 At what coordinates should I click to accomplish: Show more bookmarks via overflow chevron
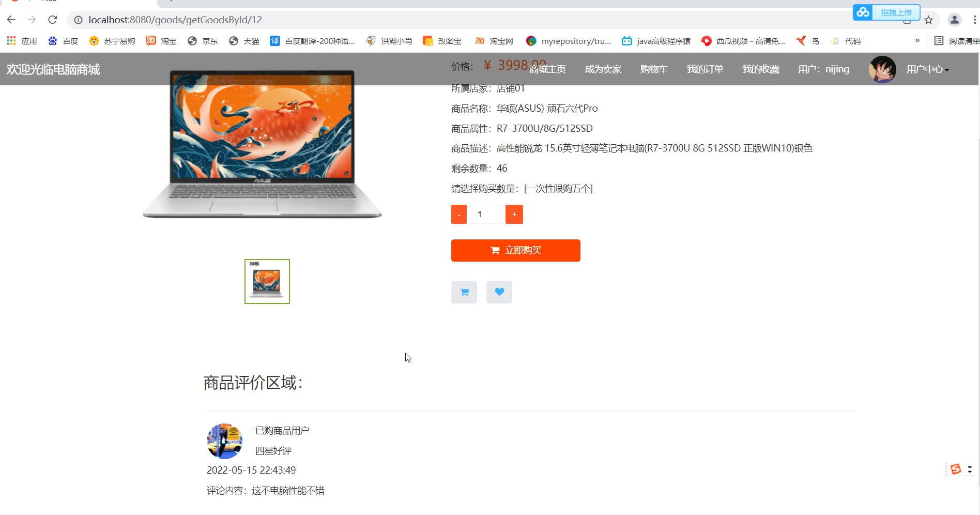[x=917, y=40]
